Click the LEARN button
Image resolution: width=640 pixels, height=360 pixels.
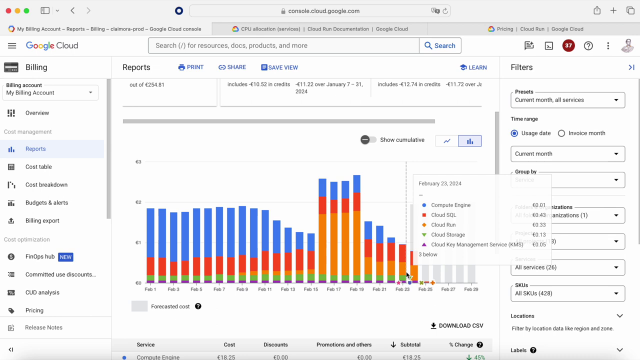click(473, 67)
